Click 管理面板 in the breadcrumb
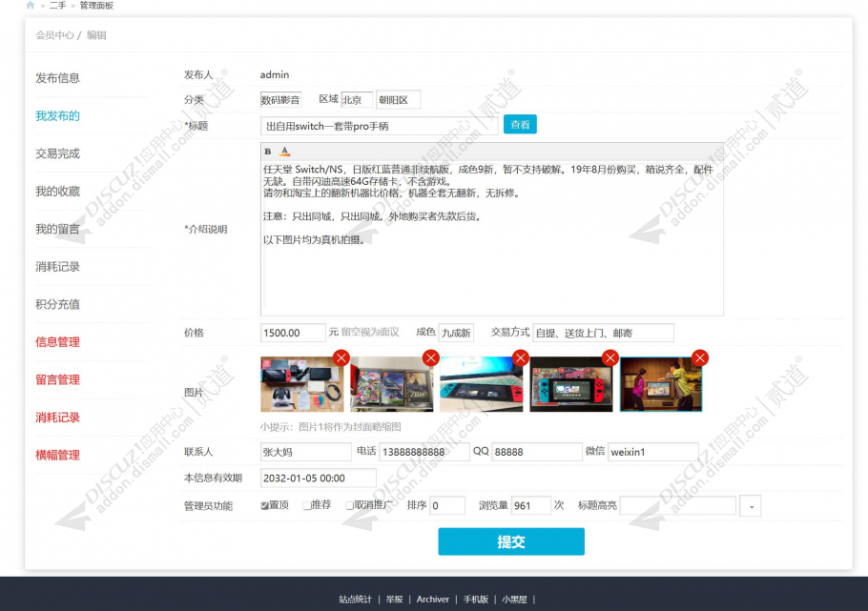The image size is (868, 611). (x=96, y=5)
